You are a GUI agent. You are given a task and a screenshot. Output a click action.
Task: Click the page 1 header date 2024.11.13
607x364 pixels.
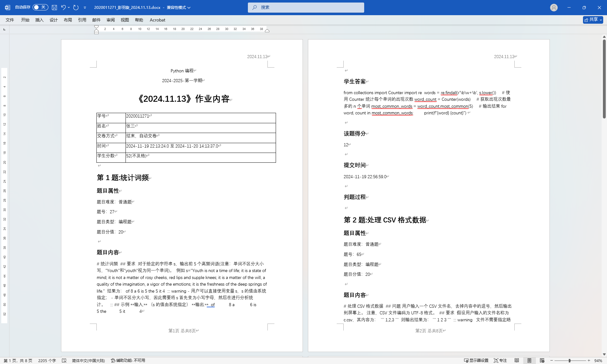pyautogui.click(x=257, y=57)
